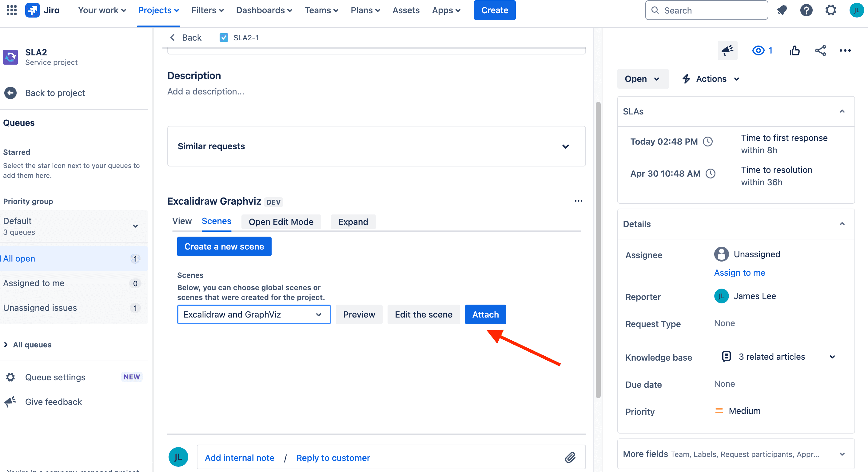
Task: Open the Excalidraw and GraphViz scene selector
Action: [254, 314]
